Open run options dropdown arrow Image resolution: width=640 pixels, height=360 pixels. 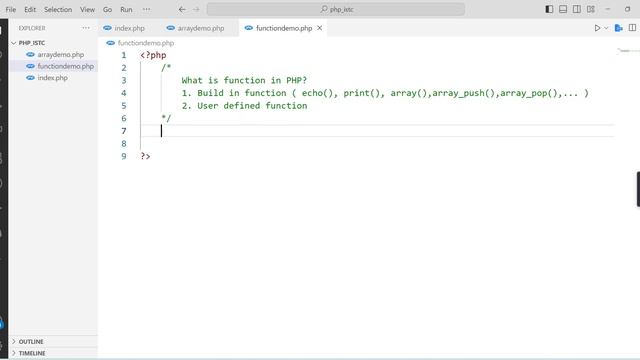point(606,28)
